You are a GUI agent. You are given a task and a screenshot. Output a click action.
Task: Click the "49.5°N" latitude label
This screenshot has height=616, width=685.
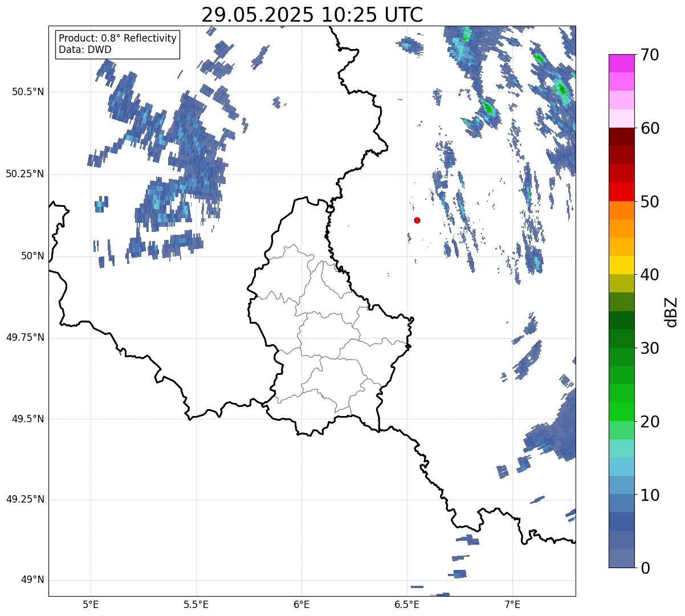[28, 419]
